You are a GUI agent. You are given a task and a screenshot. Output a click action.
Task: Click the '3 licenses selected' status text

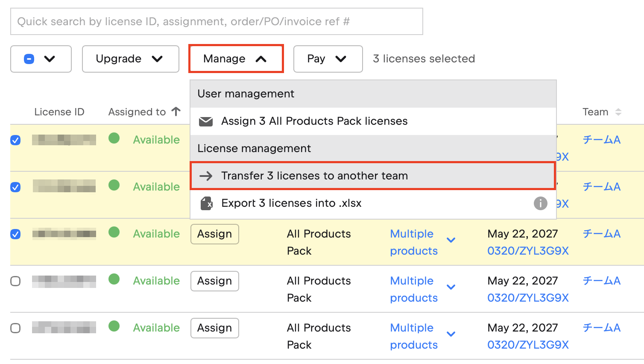click(424, 59)
